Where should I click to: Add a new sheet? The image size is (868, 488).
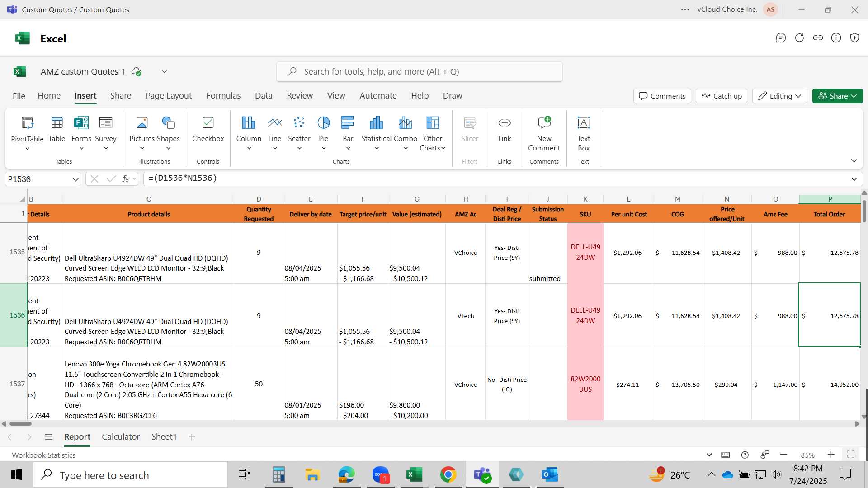click(192, 437)
